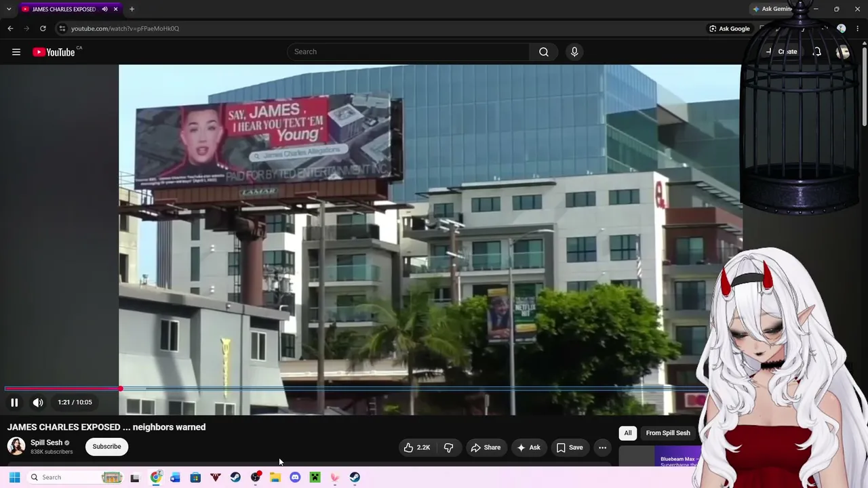Screen dimensions: 868x488
Task: Share the video
Action: pyautogui.click(x=486, y=447)
